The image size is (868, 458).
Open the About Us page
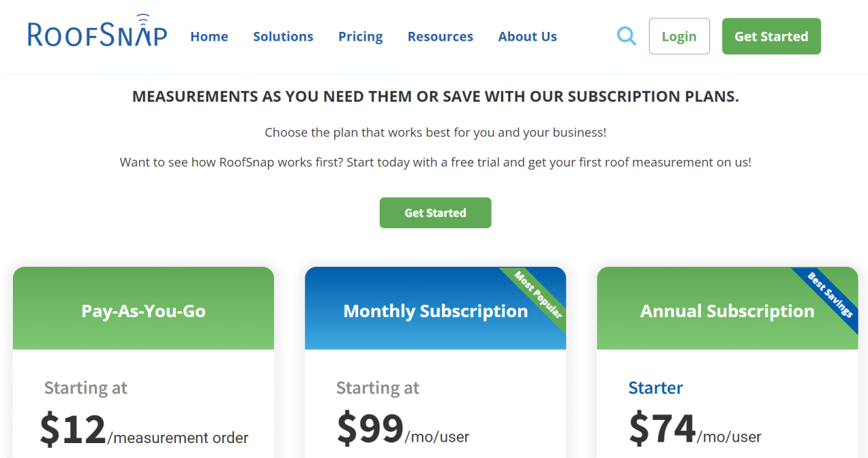pos(527,36)
